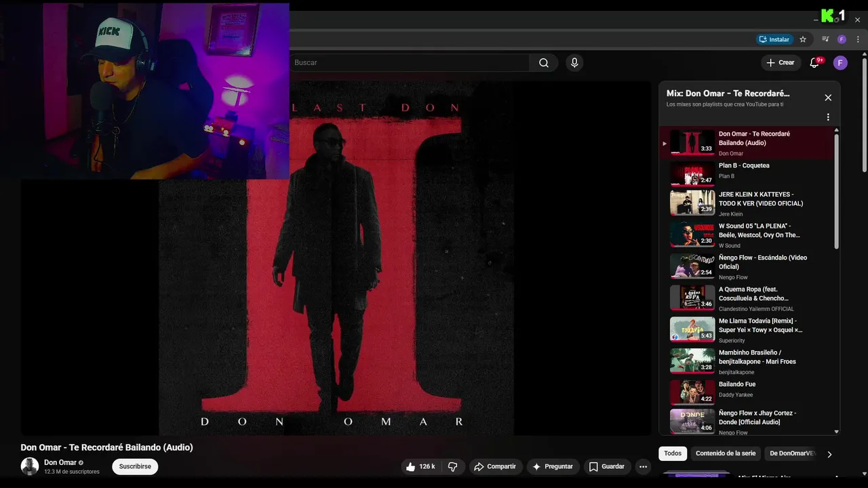868x488 pixels.
Task: Click the search magnifier button
Action: tap(544, 62)
